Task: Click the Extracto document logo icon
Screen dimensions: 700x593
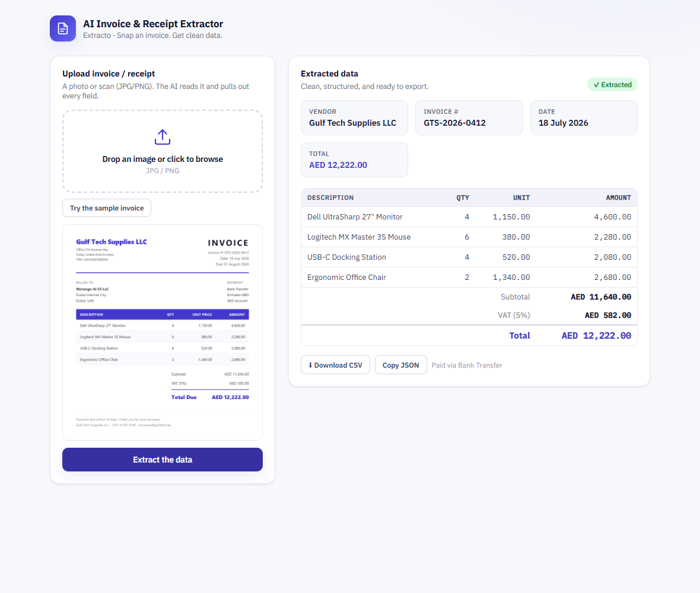Action: (x=62, y=28)
